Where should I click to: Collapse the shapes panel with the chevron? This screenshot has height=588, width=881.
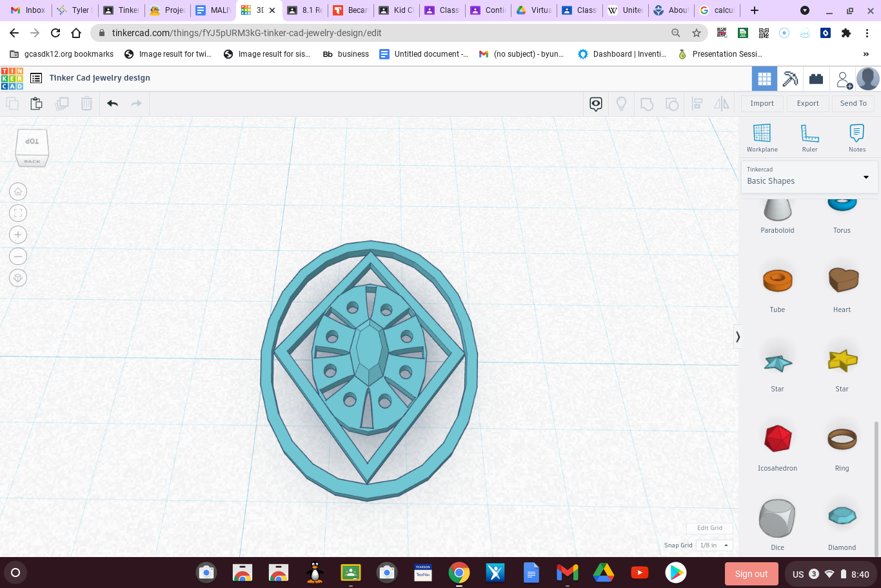tap(737, 336)
